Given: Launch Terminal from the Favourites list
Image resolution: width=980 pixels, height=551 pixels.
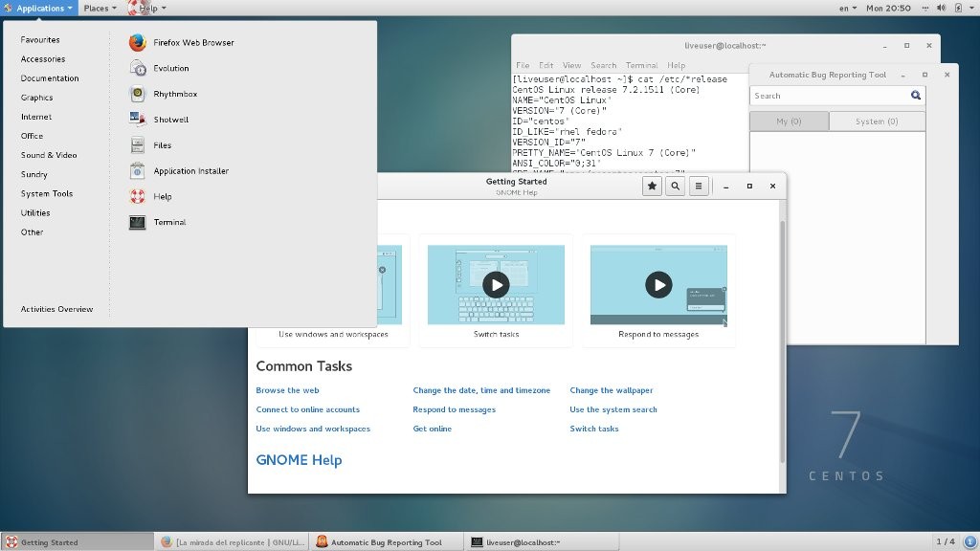Looking at the screenshot, I should 158,222.
